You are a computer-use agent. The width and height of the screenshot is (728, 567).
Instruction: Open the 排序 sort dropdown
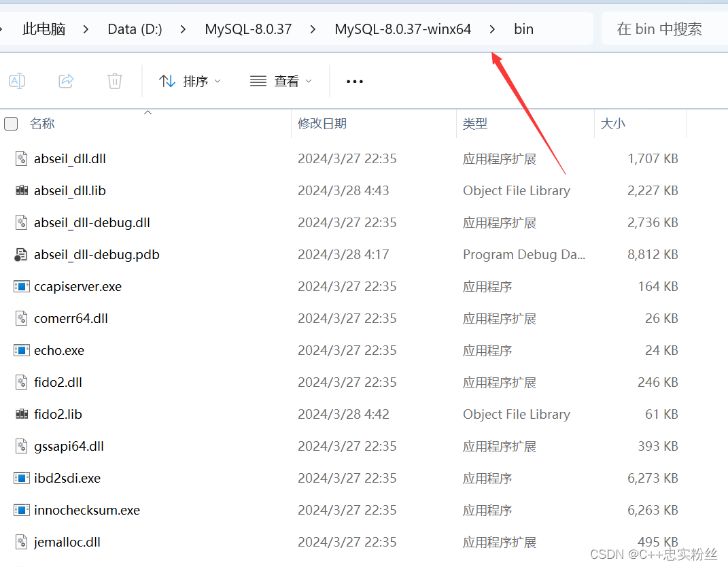(190, 82)
